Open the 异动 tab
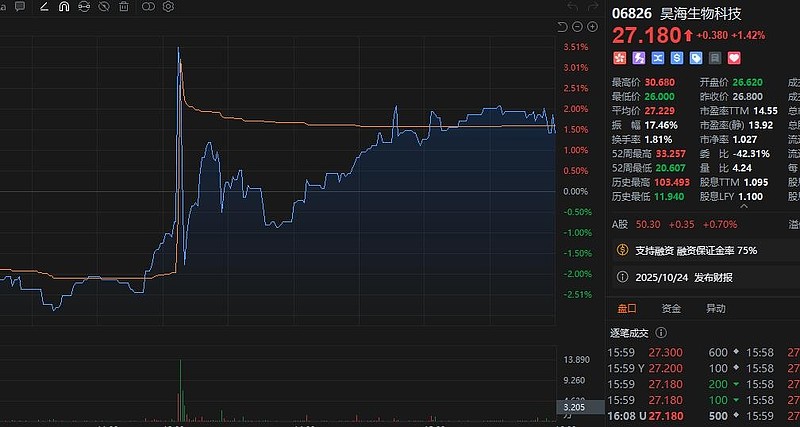 (x=716, y=309)
